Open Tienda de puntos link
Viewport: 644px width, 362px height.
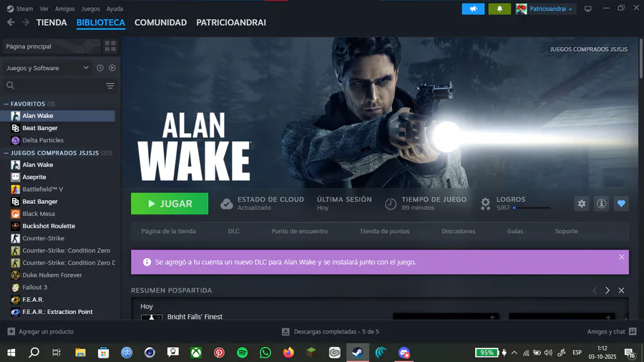[384, 231]
